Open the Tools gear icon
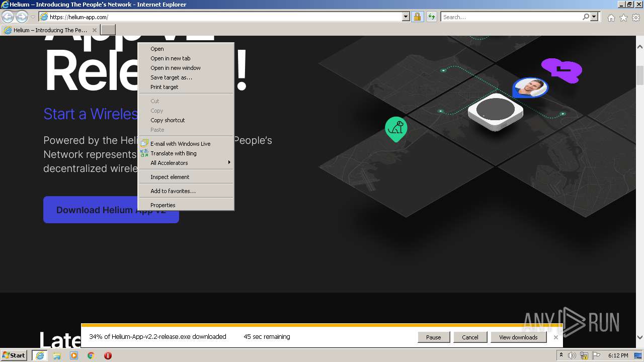 click(636, 18)
